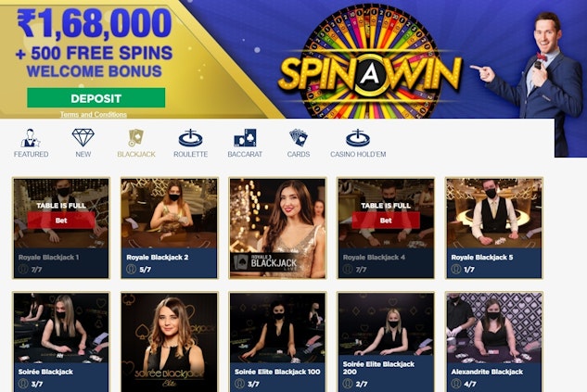Image resolution: width=587 pixels, height=392 pixels.
Task: Click Bet on Royale Blackjack 1
Action: [x=61, y=221]
